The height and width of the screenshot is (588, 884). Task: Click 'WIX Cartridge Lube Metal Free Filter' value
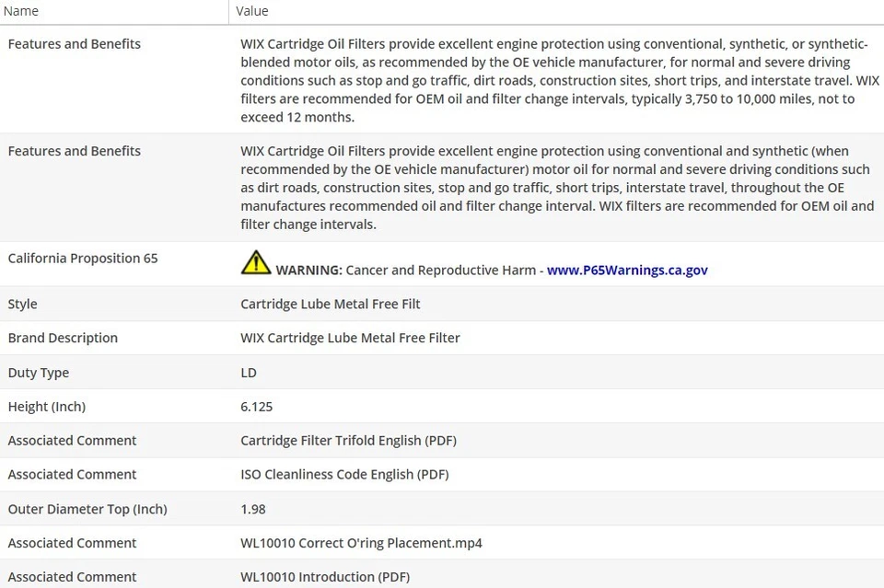(x=350, y=338)
